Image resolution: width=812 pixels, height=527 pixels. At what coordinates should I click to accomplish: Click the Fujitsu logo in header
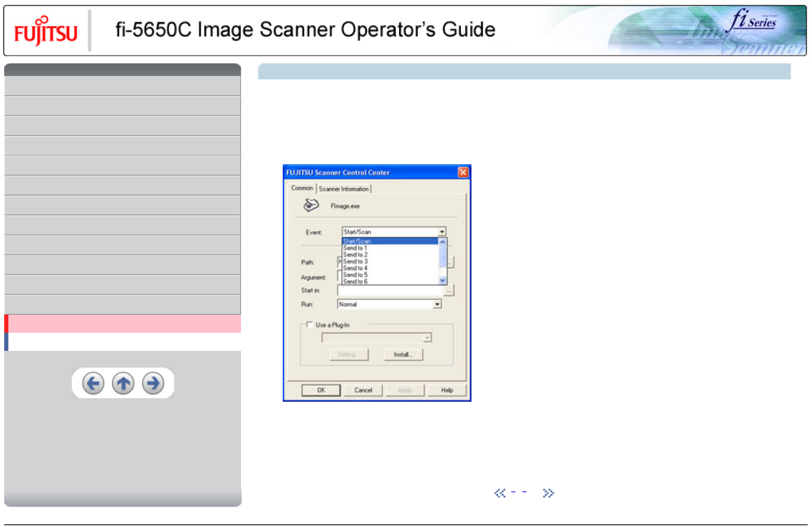click(46, 31)
